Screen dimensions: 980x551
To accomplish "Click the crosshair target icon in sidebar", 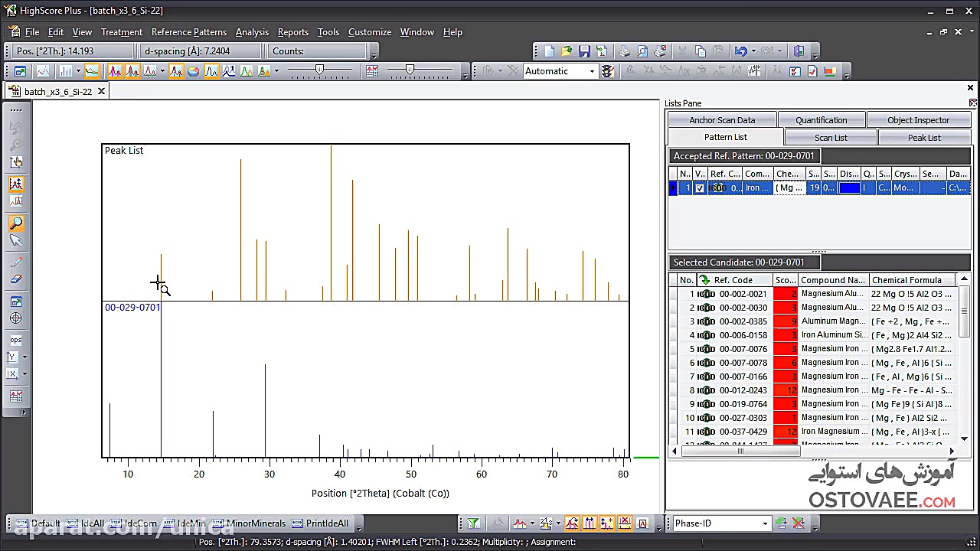I will (15, 318).
